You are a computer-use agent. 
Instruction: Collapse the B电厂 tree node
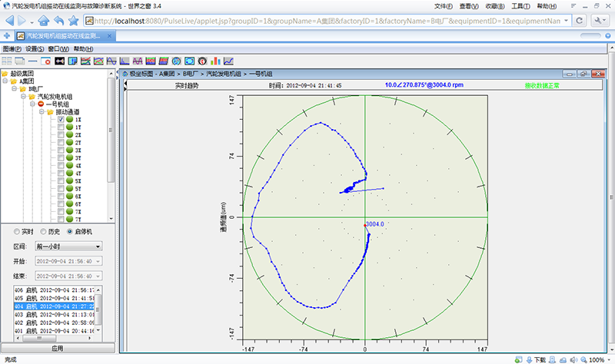14,89
